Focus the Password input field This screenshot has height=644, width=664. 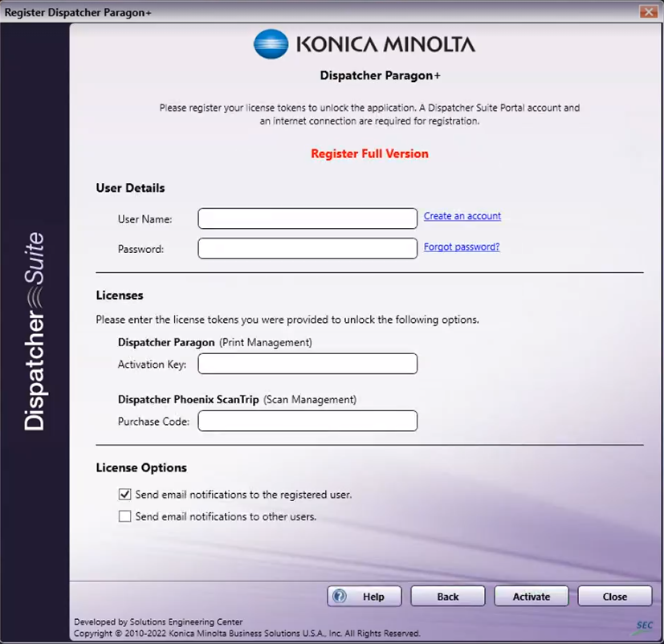[308, 248]
